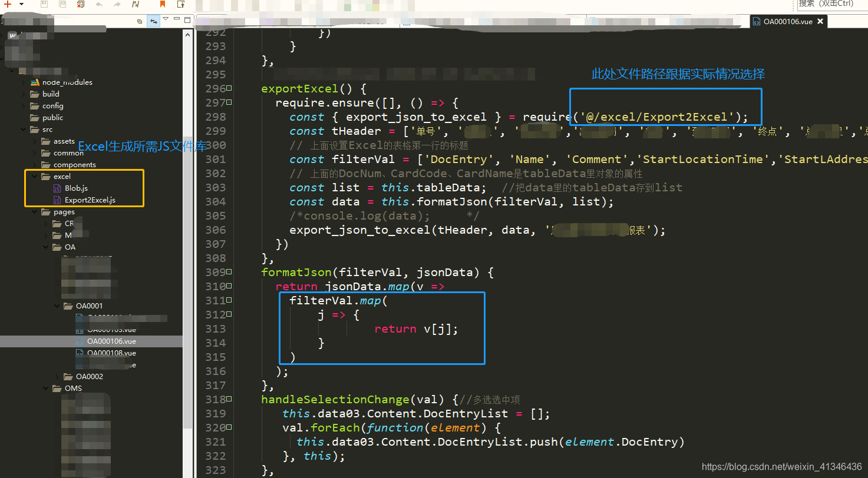Toggle fold marker at line 320
Viewport: 868px width, 478px height.
[229, 427]
